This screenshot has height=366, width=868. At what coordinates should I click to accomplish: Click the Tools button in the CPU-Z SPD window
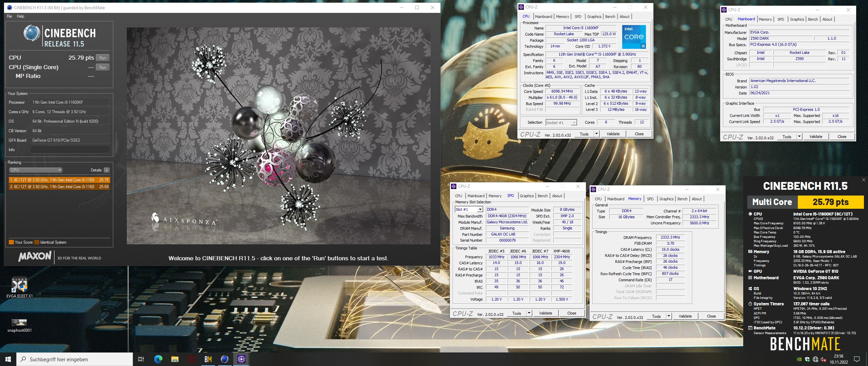point(517,313)
